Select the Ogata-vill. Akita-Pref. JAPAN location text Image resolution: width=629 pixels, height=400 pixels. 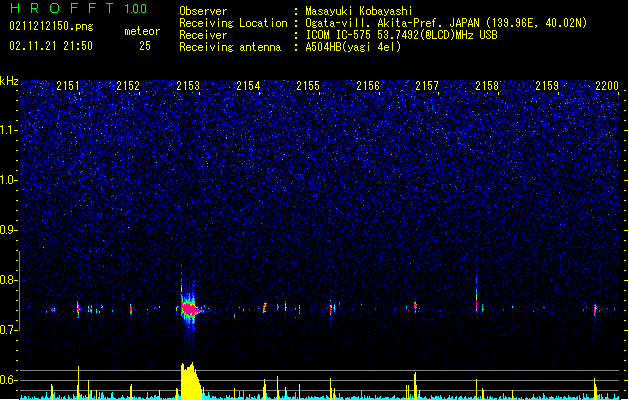tap(446, 23)
